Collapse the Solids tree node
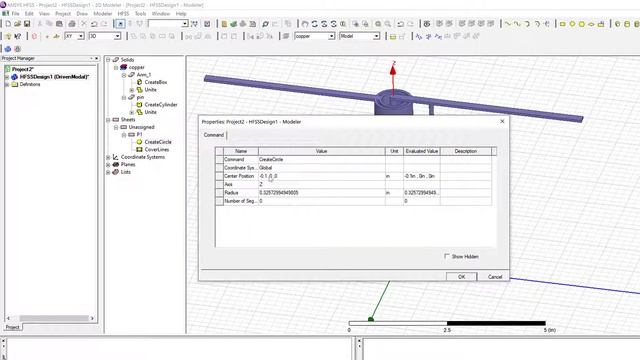The width and height of the screenshot is (640, 360). (109, 60)
